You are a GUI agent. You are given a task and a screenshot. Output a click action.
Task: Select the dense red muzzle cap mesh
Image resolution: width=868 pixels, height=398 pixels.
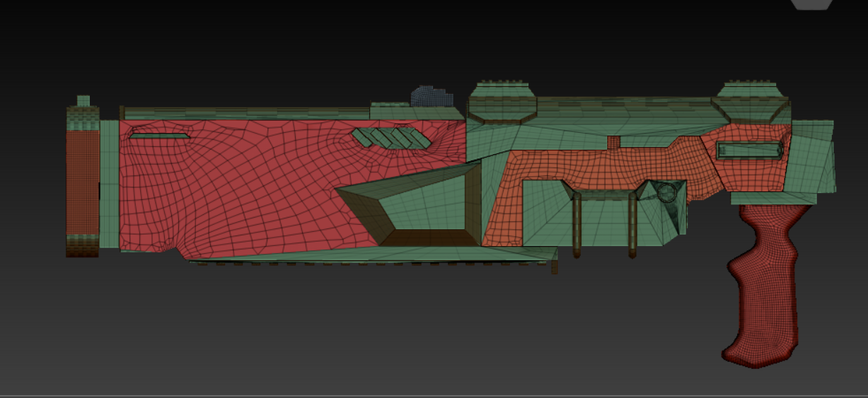[x=83, y=181]
